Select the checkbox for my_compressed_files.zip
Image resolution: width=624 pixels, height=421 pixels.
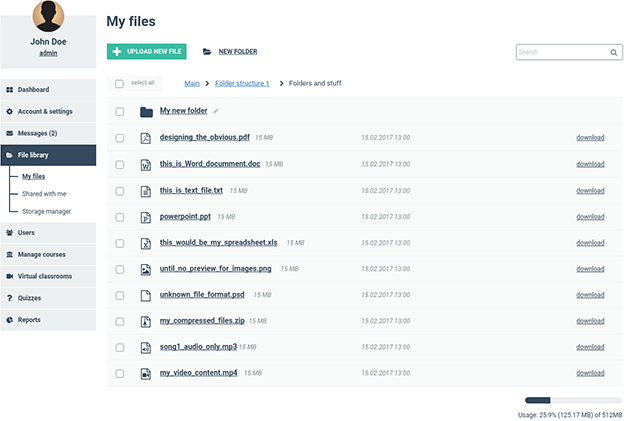tap(120, 321)
